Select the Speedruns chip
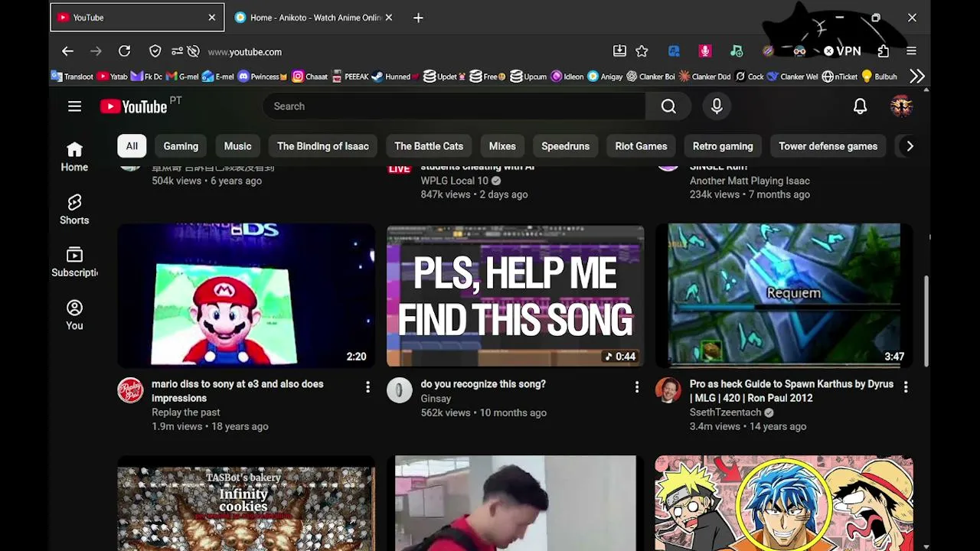The width and height of the screenshot is (980, 551). coord(565,146)
